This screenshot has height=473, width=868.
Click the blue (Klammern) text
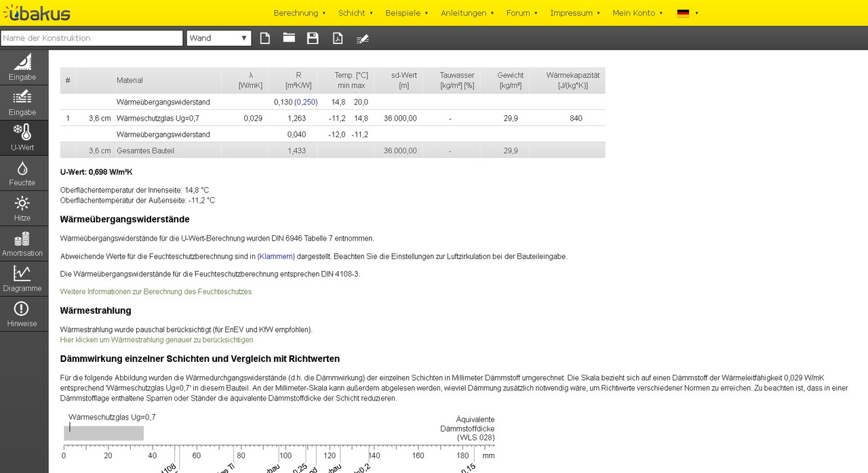276,257
